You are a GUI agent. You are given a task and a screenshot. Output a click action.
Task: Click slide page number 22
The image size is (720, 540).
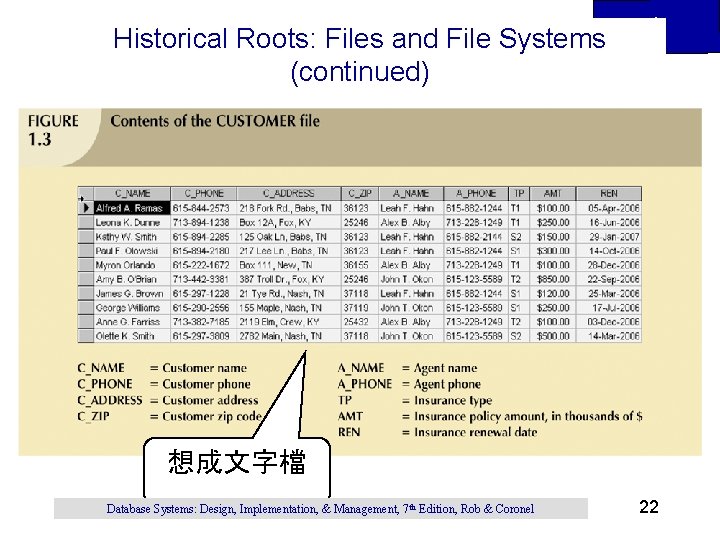(x=649, y=507)
